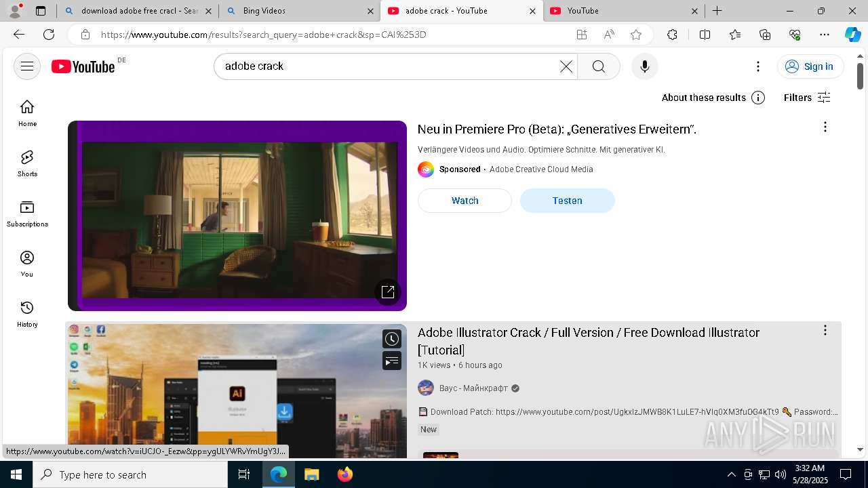Go to the YouTube home logo

[83, 66]
